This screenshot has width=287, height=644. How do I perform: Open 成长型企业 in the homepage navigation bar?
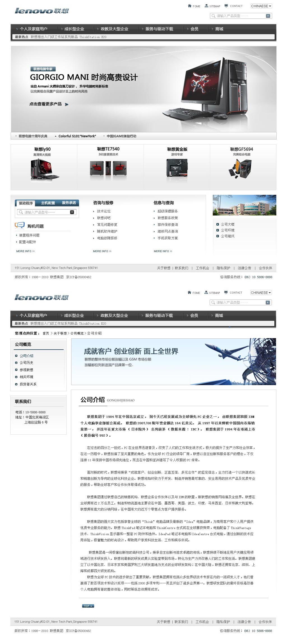74,29
